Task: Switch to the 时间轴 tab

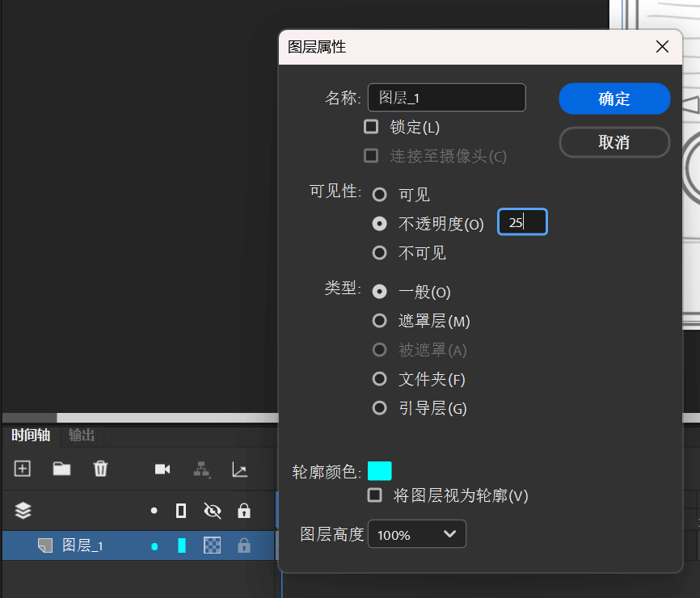Action: pyautogui.click(x=31, y=435)
